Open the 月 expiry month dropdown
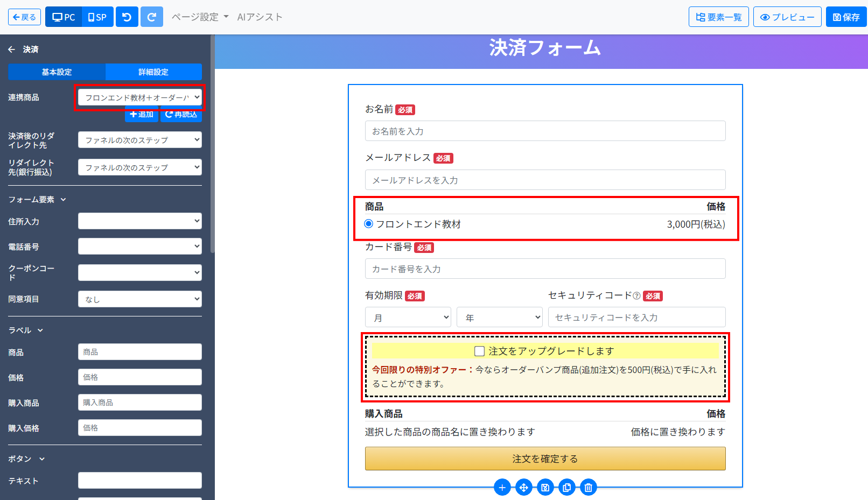Viewport: 868px width, 500px height. pyautogui.click(x=408, y=318)
